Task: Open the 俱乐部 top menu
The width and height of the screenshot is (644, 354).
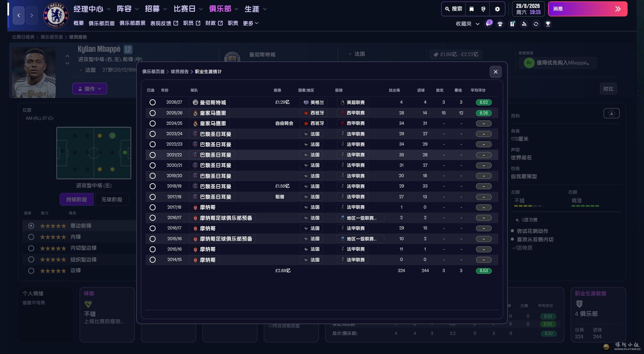Action: point(223,9)
